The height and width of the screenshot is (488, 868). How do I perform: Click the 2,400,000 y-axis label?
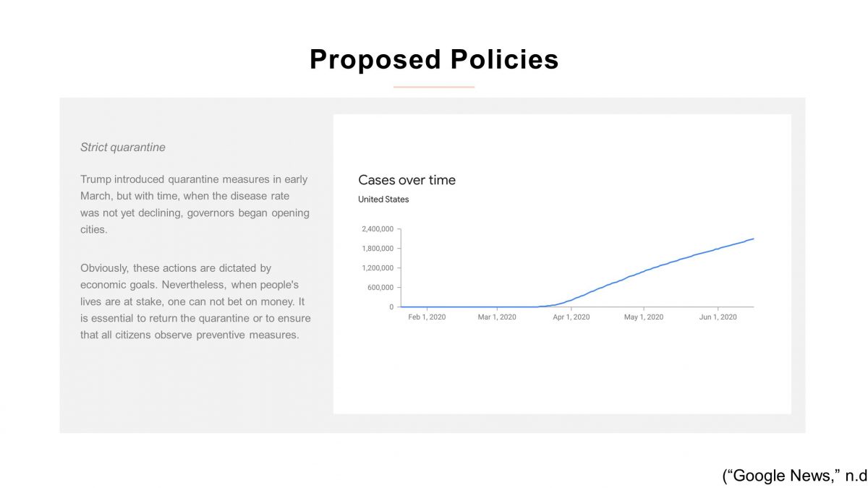(x=376, y=229)
